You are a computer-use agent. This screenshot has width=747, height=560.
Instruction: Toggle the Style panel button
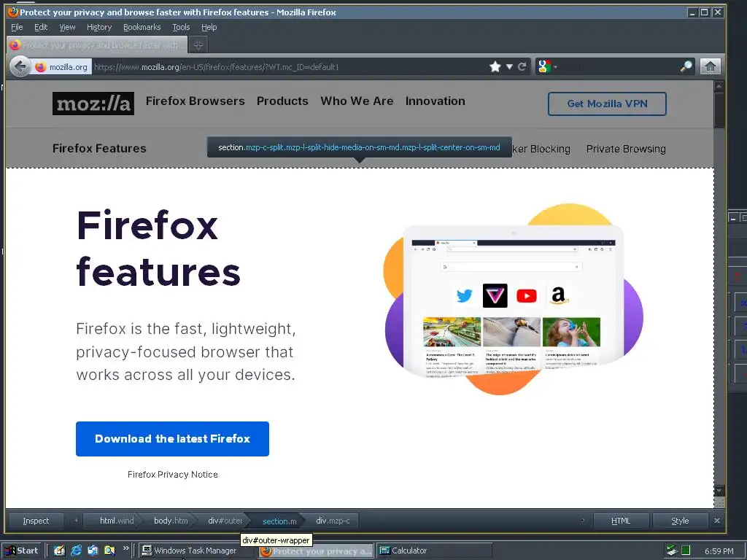pyautogui.click(x=680, y=521)
